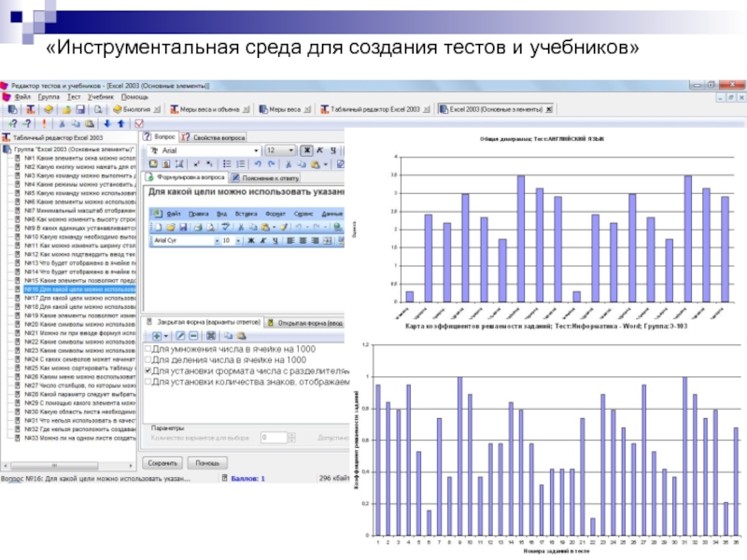The image size is (747, 560).
Task: Remove a question with the minus question-mark icon
Action: (27, 124)
